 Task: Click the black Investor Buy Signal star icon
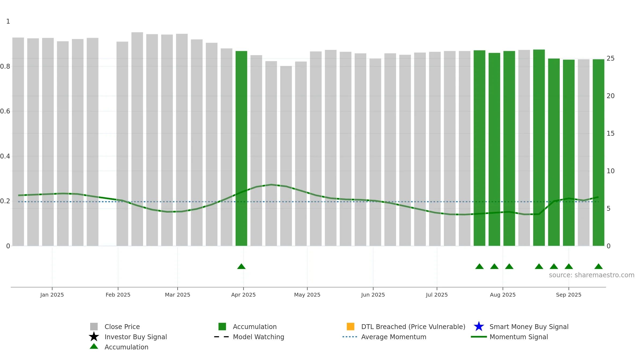point(94,337)
